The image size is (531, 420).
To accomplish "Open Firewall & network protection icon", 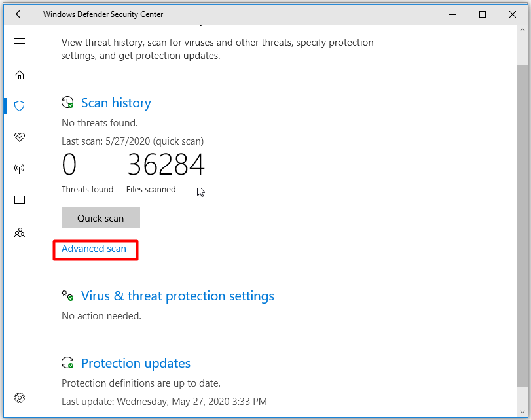I will (x=20, y=169).
